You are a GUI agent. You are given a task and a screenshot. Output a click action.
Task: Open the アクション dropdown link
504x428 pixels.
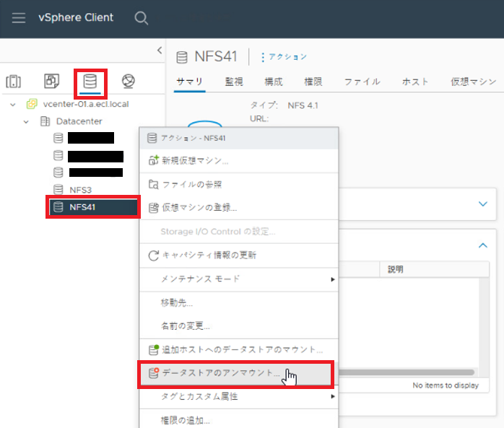284,57
